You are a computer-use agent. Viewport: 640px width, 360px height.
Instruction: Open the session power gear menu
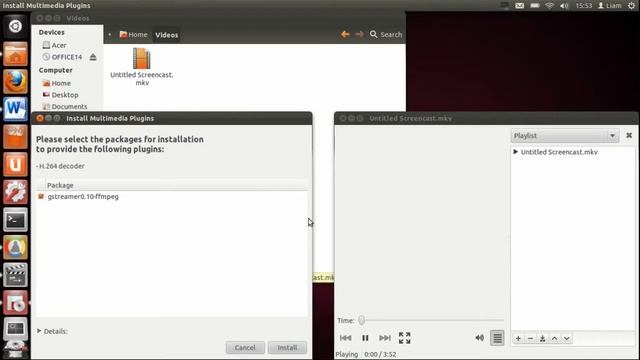point(631,5)
